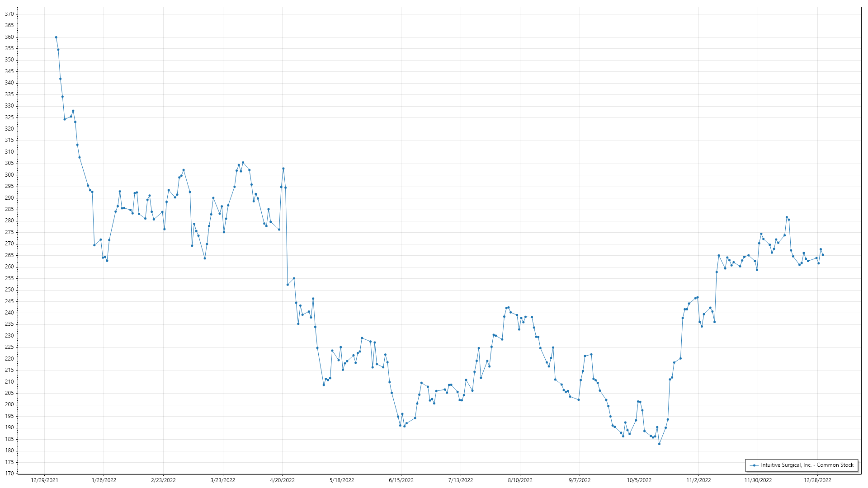Click the 6/15/2022 x-axis date label
The width and height of the screenshot is (868, 488).
(401, 480)
